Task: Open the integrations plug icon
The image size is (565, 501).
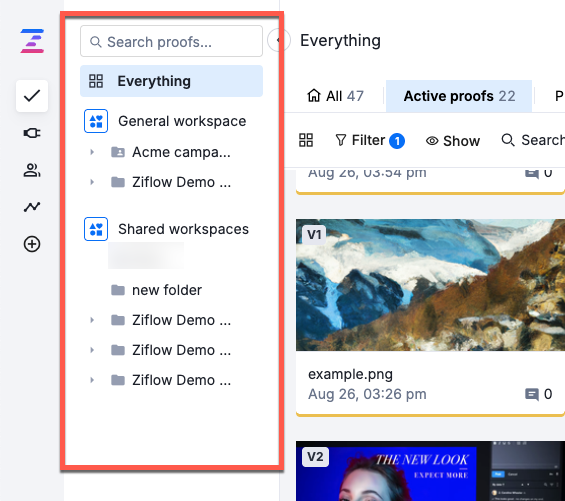Action: point(32,133)
